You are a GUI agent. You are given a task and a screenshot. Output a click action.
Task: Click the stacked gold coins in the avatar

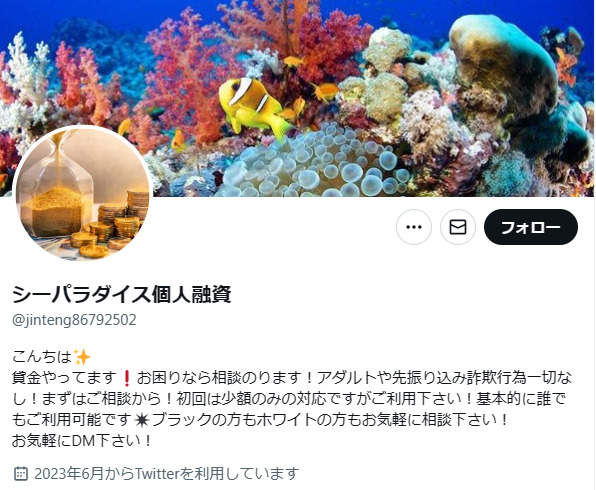[110, 224]
